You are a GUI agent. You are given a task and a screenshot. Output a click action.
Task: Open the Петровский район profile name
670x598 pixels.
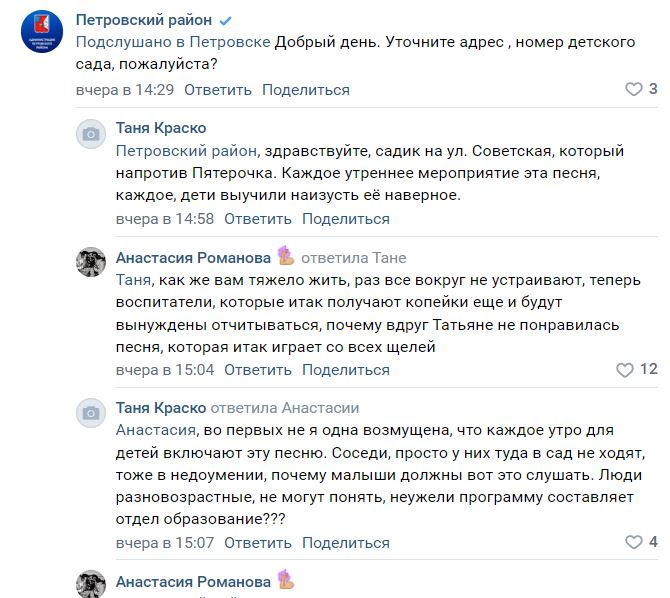[144, 20]
